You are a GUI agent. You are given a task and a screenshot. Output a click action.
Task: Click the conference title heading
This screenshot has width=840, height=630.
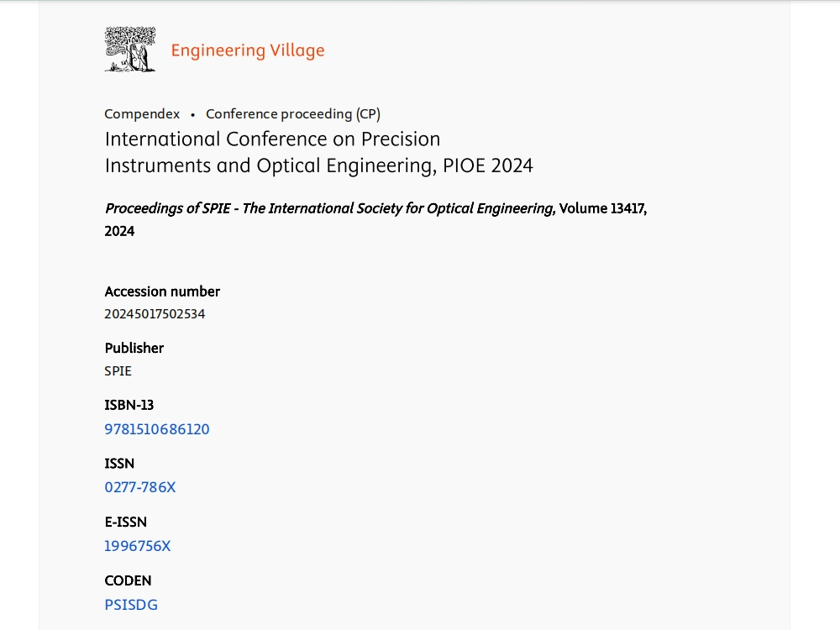coord(318,152)
